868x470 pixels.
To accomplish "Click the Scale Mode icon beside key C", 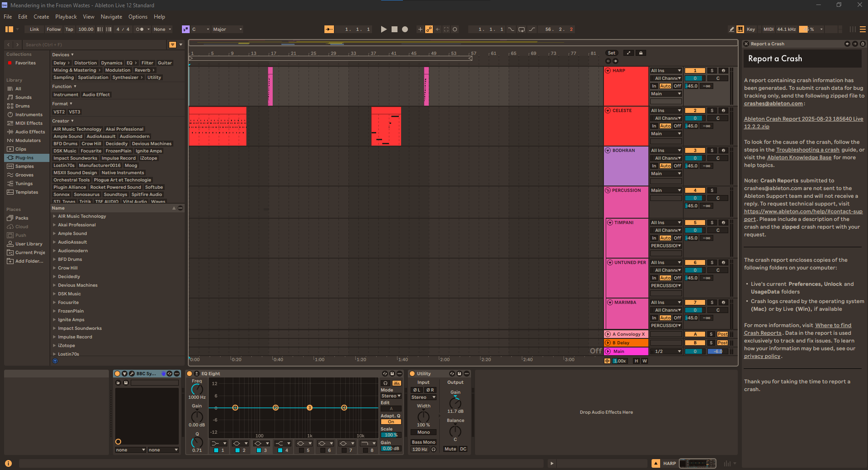I will click(186, 29).
